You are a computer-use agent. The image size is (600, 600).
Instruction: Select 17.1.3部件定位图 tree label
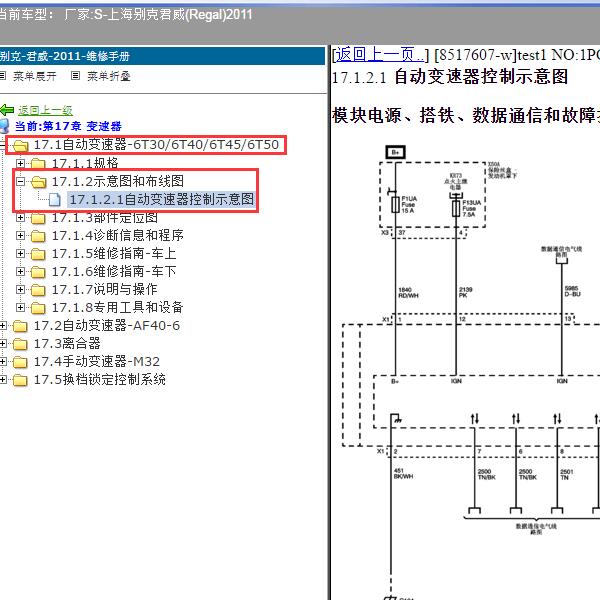click(104, 218)
